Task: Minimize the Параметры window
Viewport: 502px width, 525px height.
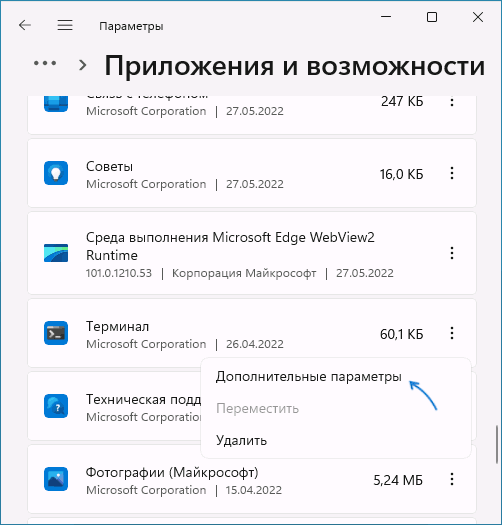Action: coord(386,17)
